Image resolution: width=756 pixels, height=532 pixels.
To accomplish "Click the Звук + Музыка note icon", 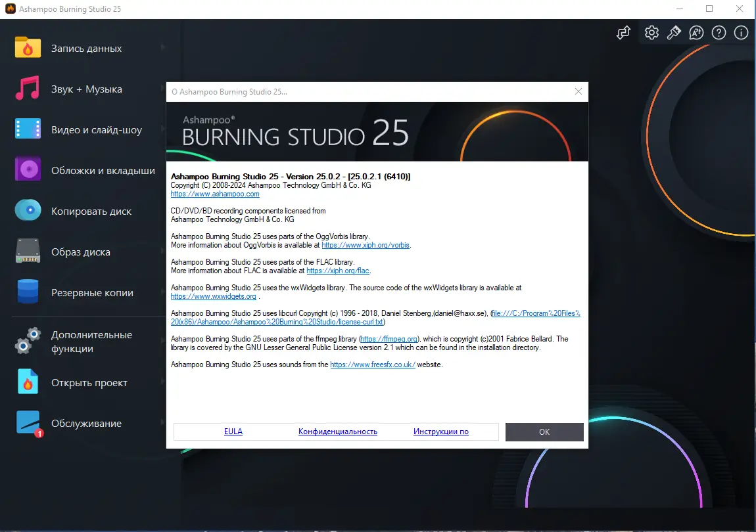I will tap(28, 89).
